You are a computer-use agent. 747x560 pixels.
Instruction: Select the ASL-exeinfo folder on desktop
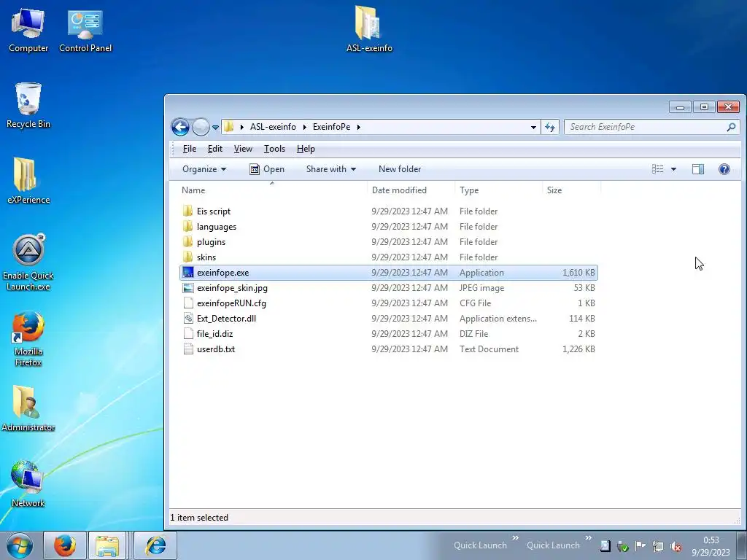(369, 28)
